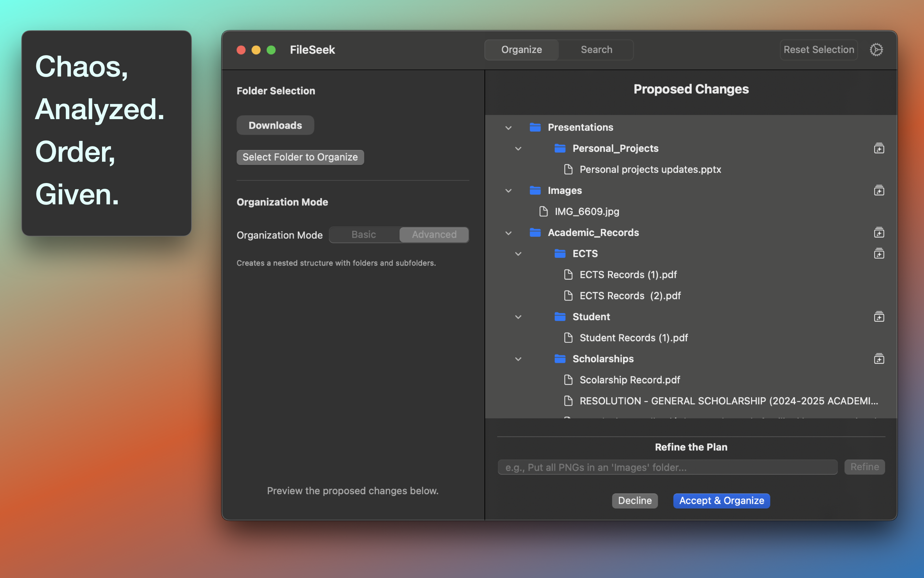
Task: Select Personal projects updates.pptx file row
Action: coord(691,169)
